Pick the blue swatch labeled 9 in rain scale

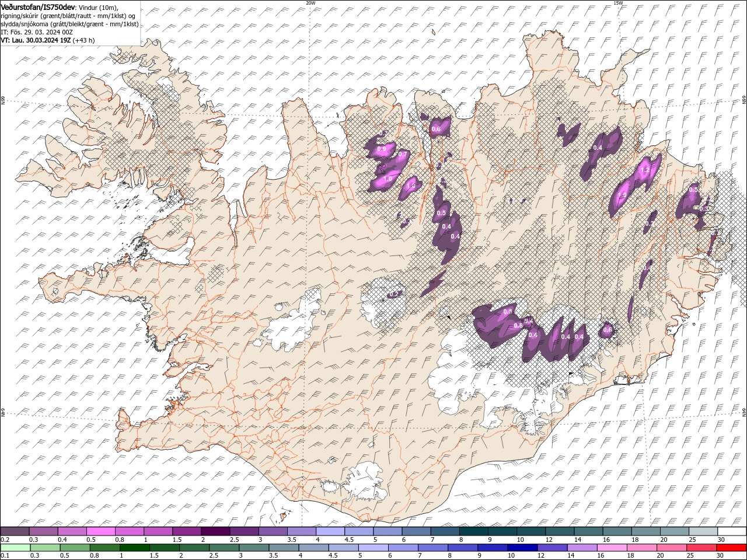pyautogui.click(x=492, y=548)
